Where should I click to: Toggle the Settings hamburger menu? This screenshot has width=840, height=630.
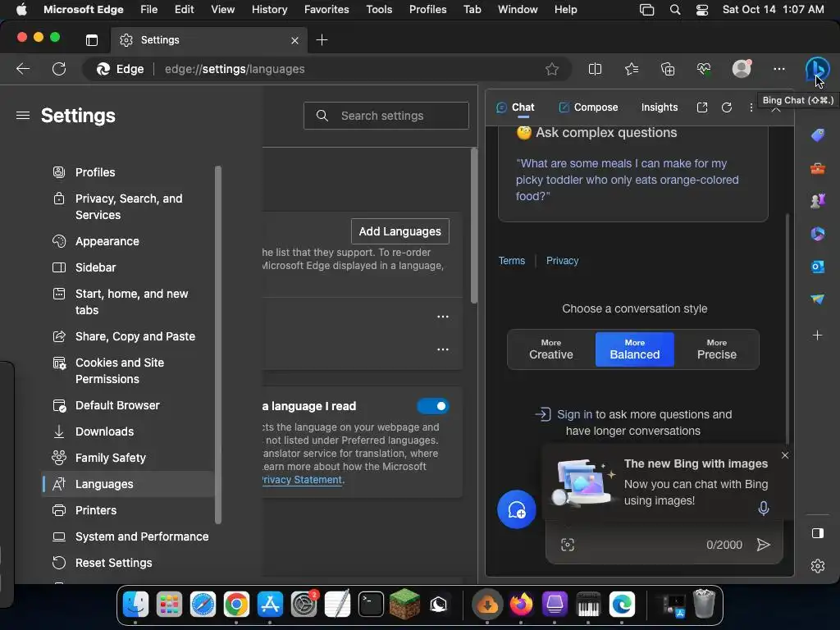point(22,116)
